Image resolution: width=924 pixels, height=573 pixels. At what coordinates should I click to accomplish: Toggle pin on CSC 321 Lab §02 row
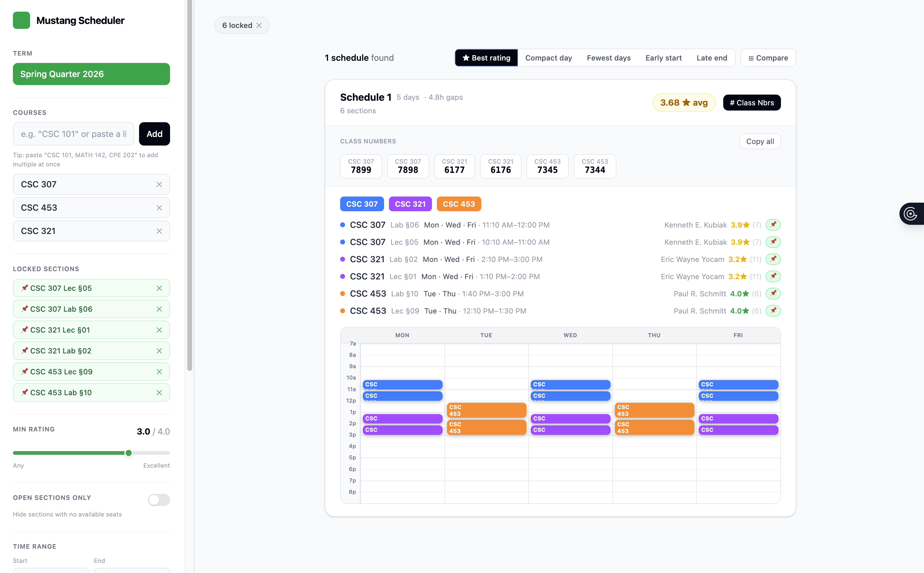773,259
